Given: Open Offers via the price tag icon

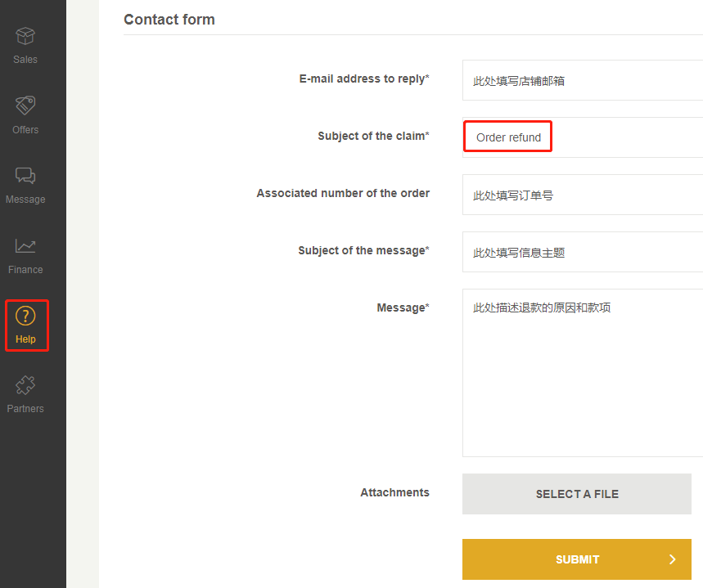Looking at the screenshot, I should pos(25,105).
